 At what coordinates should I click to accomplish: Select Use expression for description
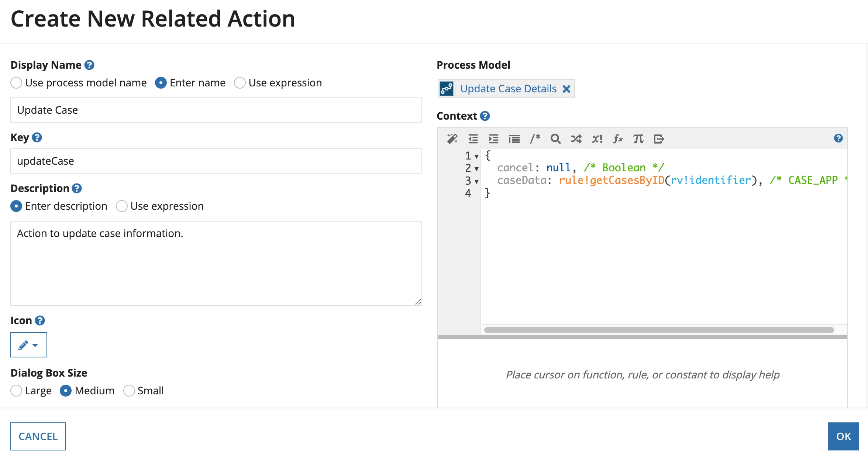[122, 206]
